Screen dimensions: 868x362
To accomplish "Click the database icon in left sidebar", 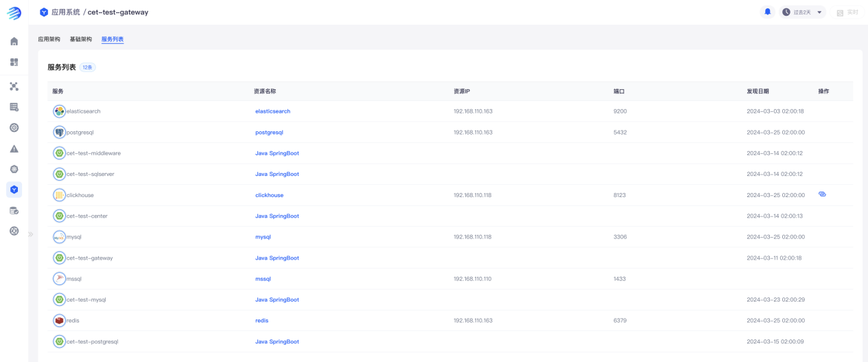I will point(14,210).
